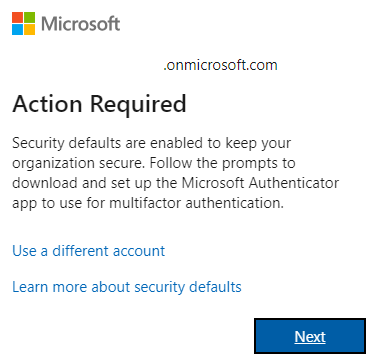371x361 pixels.
Task: Click the red square in Microsoft logo
Action: (17, 18)
